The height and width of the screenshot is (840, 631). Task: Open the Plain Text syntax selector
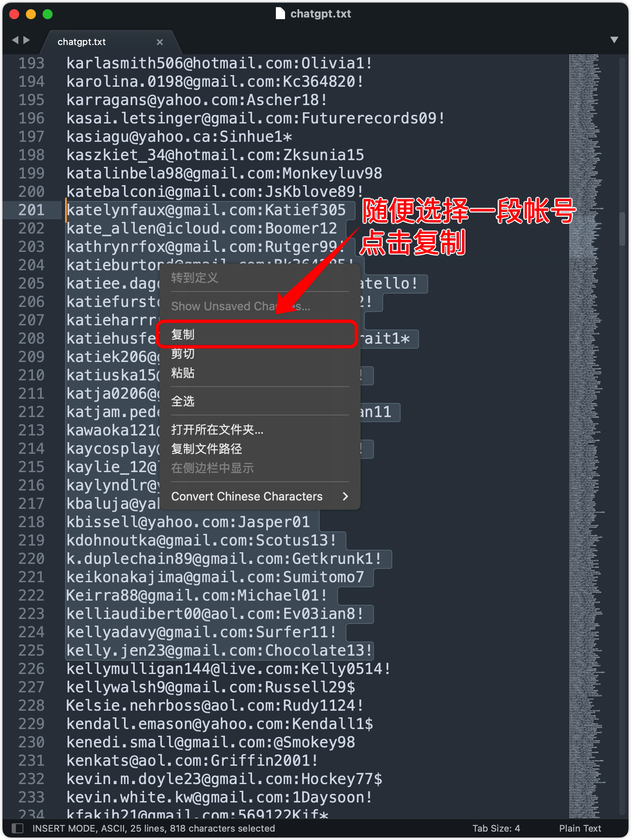(580, 828)
